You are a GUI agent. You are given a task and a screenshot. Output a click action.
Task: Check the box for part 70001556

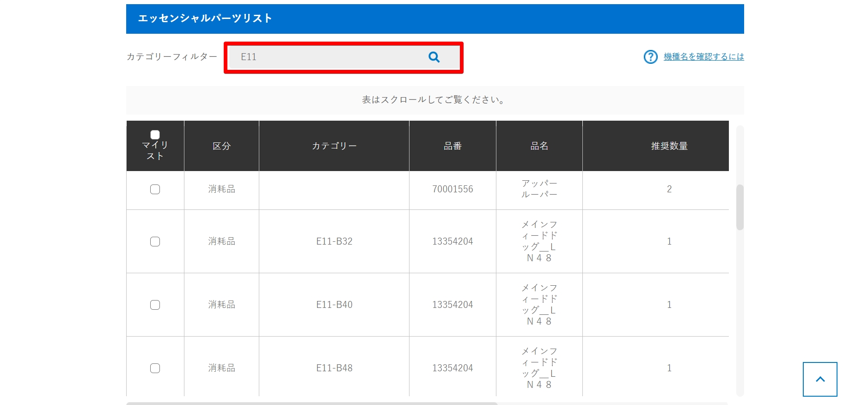(x=155, y=190)
